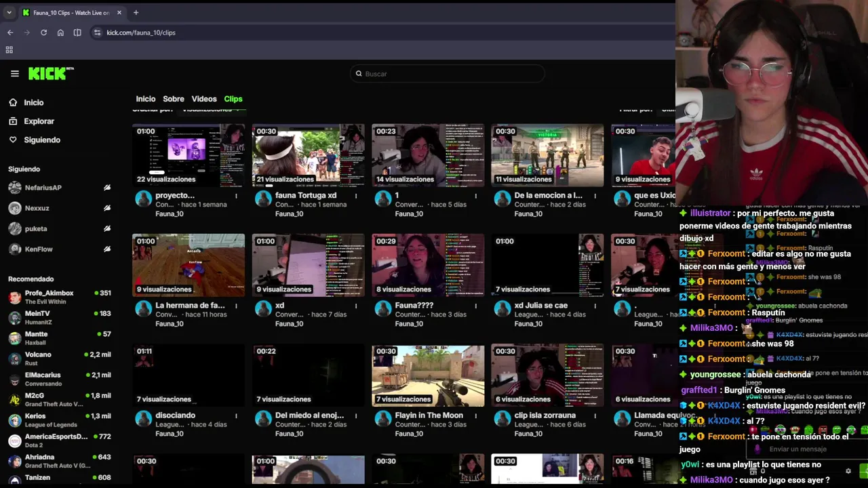This screenshot has width=868, height=488.
Task: Open options menu for 'proyecto...' clip
Action: [x=237, y=196]
